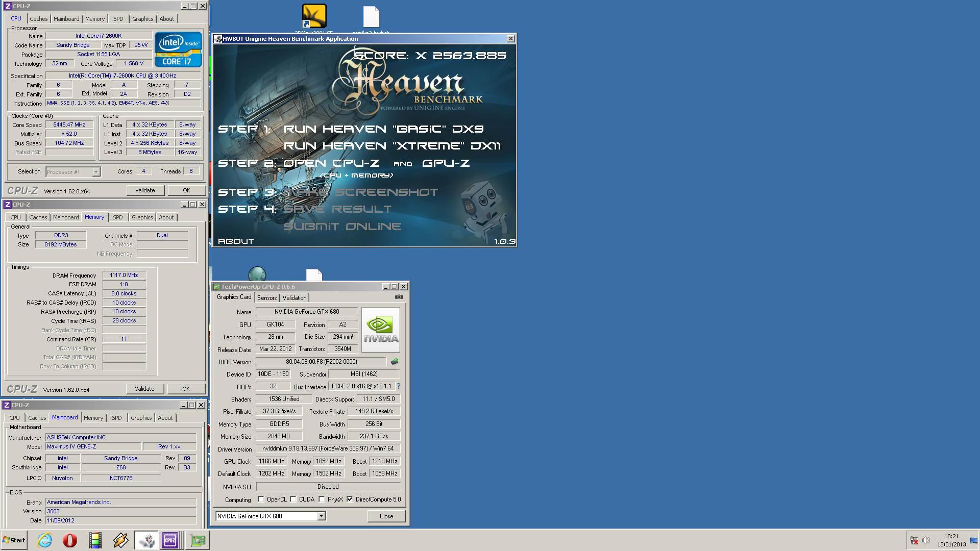Click ABOUT in the Heaven benchmark window
980x551 pixels.
[x=235, y=241]
